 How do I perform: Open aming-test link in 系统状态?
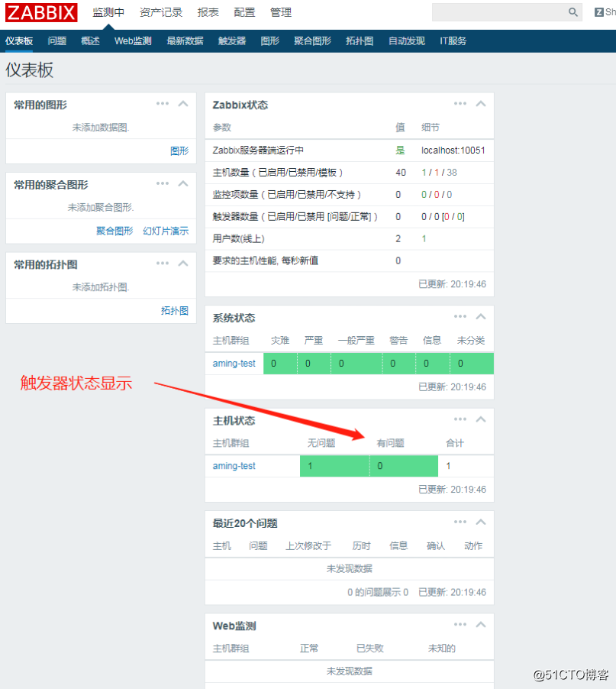pos(234,364)
